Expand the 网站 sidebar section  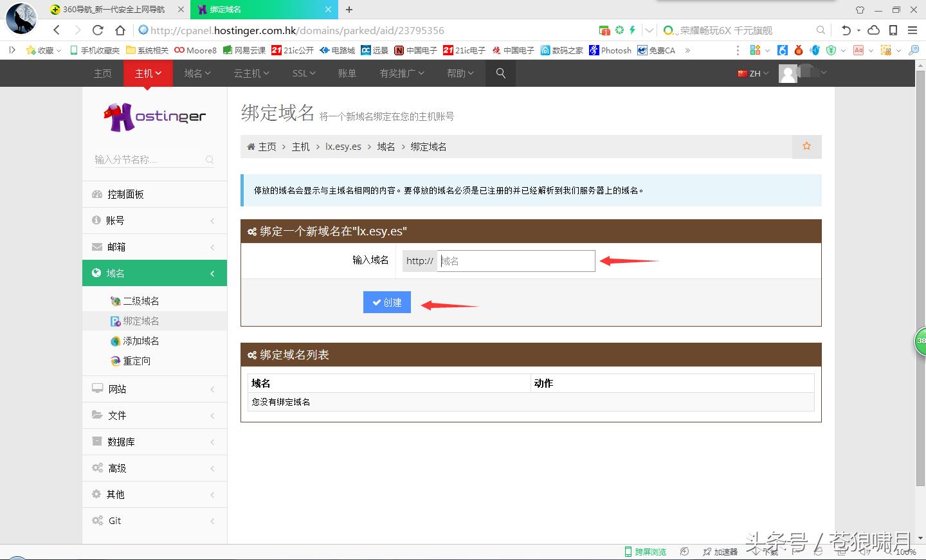pyautogui.click(x=118, y=388)
